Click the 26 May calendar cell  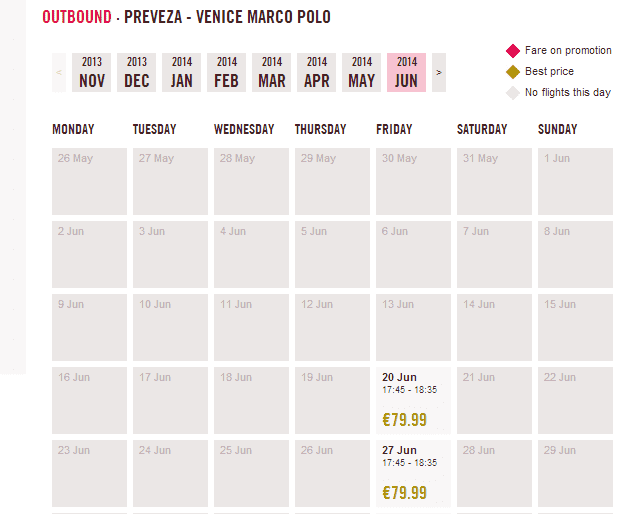[x=89, y=181]
